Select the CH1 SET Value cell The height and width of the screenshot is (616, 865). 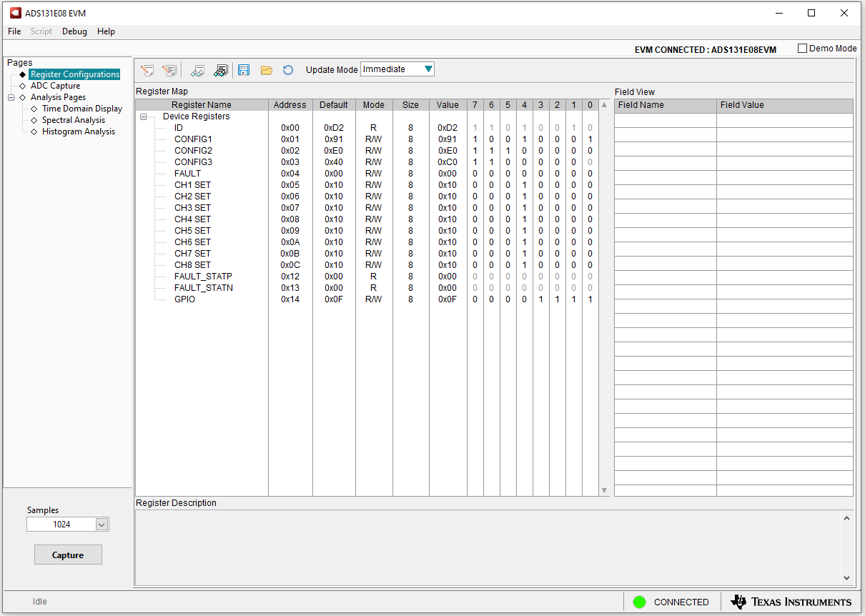click(448, 185)
